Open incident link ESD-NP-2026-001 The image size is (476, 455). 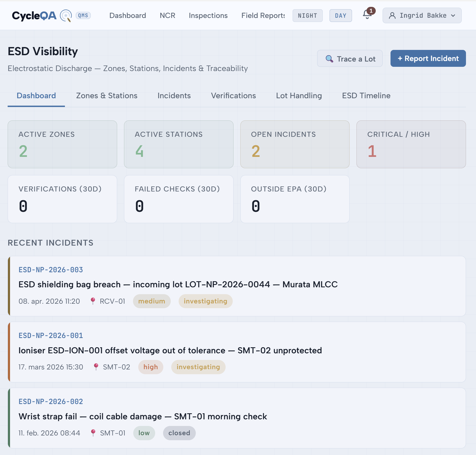(x=51, y=335)
